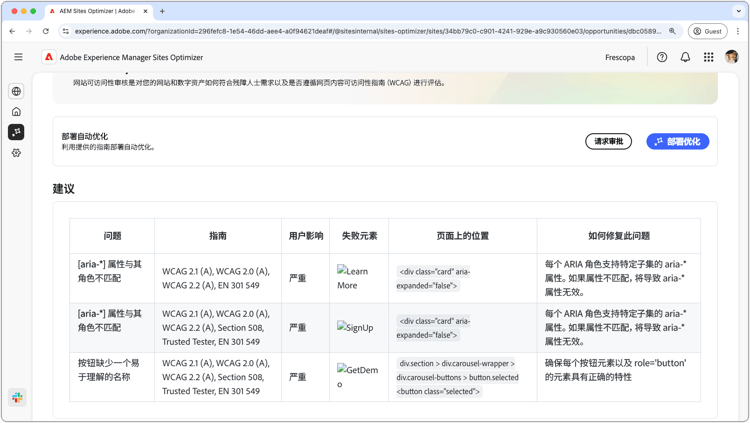Click the Adobe logo in header

(x=49, y=57)
